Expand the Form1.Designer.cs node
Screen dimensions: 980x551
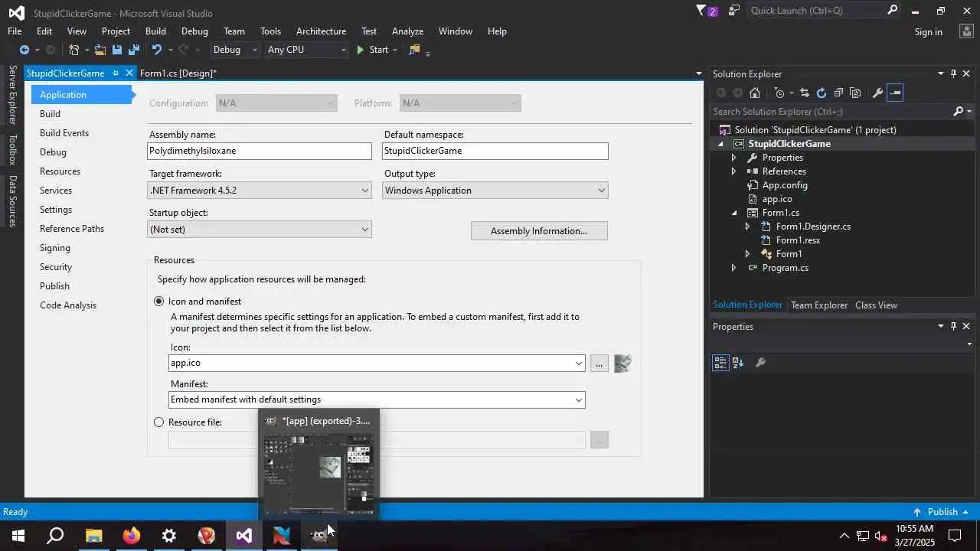[x=747, y=227]
